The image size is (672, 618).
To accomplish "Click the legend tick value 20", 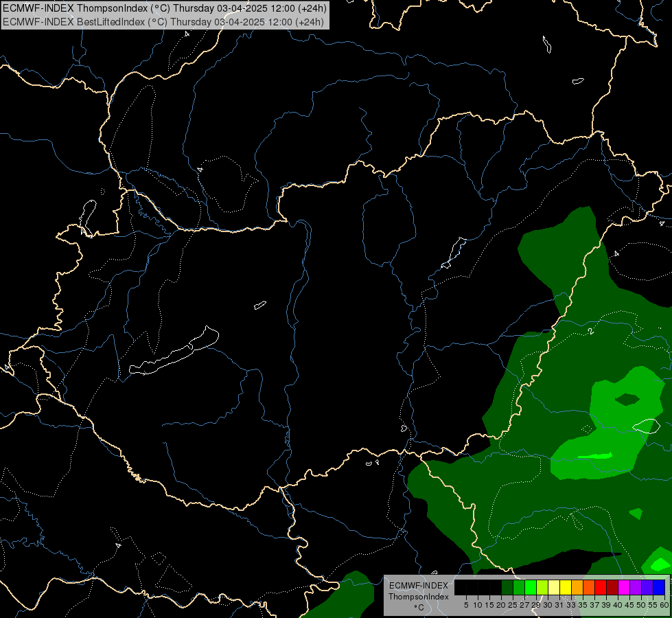I will coord(502,605).
